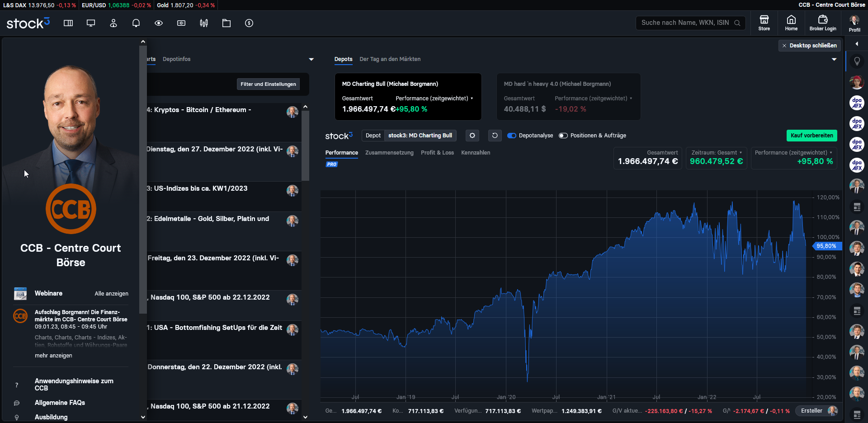This screenshot has height=423, width=868.
Task: Click the folder icon in the top toolbar
Action: pyautogui.click(x=226, y=23)
